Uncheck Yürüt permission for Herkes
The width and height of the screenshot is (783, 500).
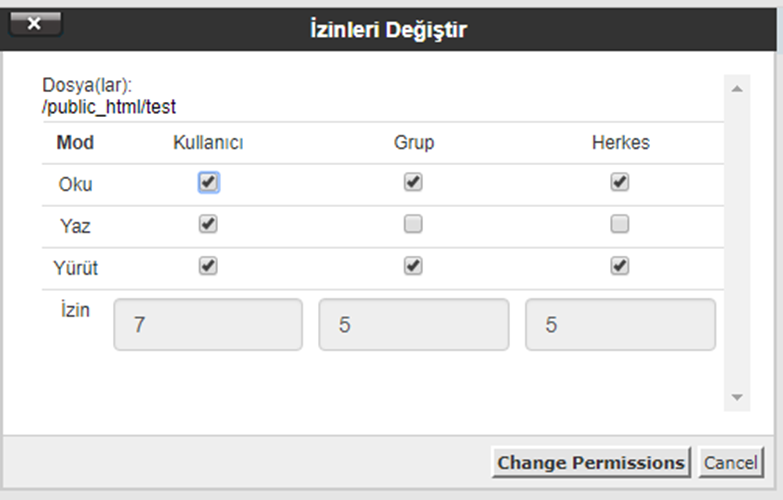pos(620,267)
